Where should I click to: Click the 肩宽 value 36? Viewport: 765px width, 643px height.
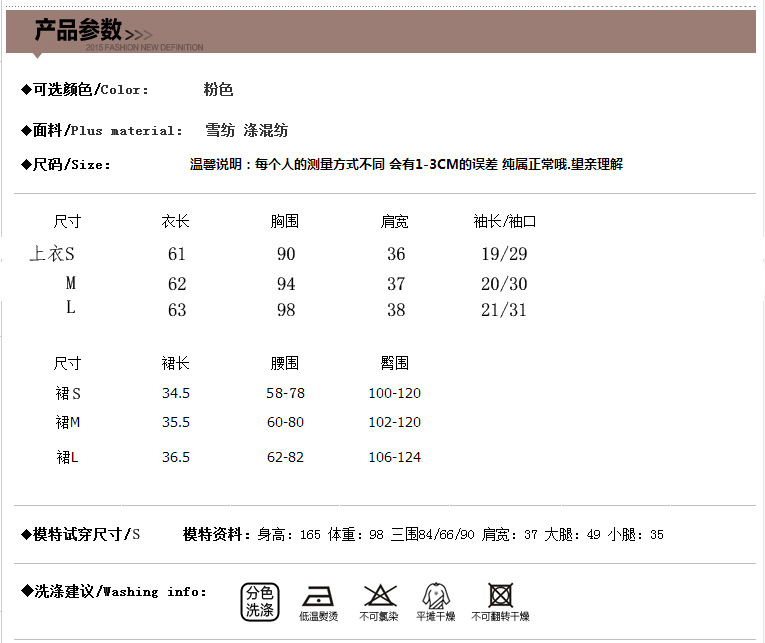point(396,254)
